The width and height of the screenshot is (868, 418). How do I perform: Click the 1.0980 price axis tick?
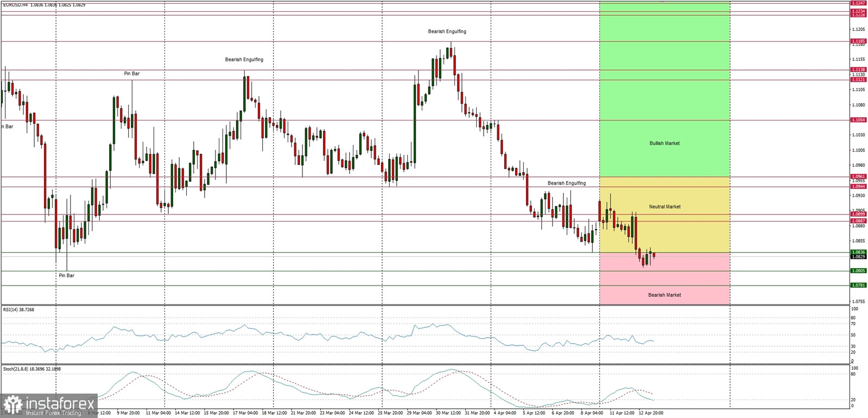pos(858,165)
